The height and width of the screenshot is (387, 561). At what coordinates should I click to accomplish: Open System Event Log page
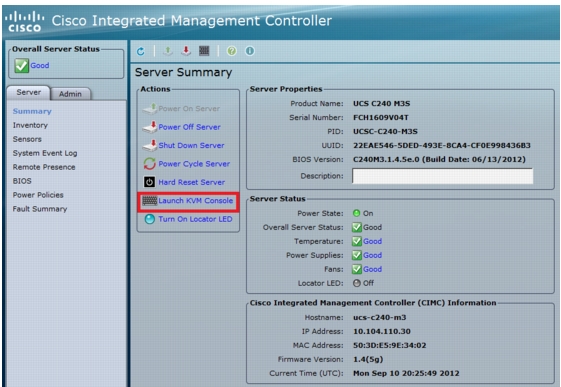[45, 153]
